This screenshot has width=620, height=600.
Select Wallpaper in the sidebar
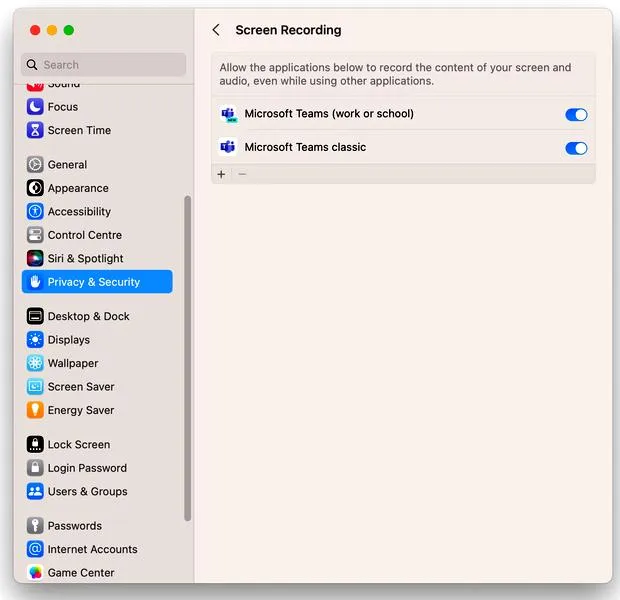click(x=99, y=363)
